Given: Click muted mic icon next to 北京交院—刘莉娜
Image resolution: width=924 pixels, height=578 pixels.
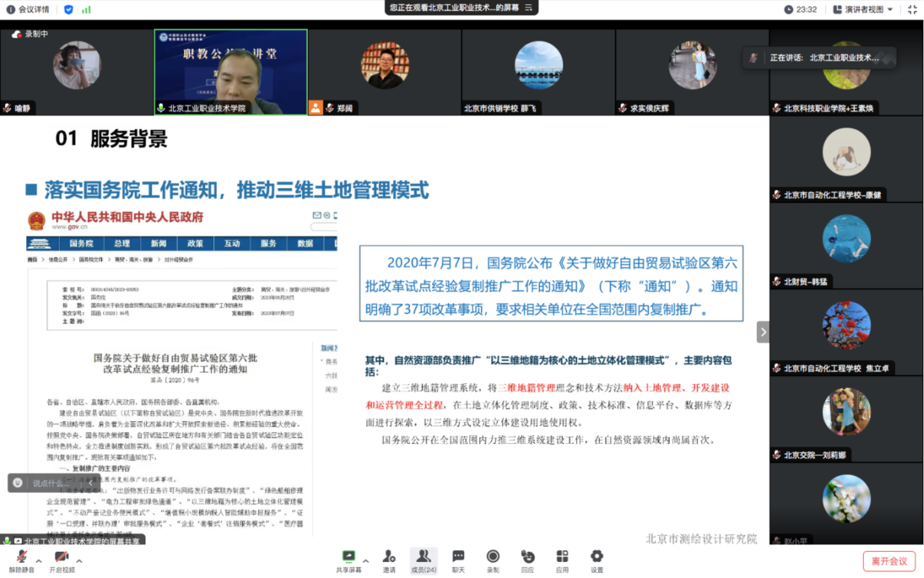Looking at the screenshot, I should [776, 455].
